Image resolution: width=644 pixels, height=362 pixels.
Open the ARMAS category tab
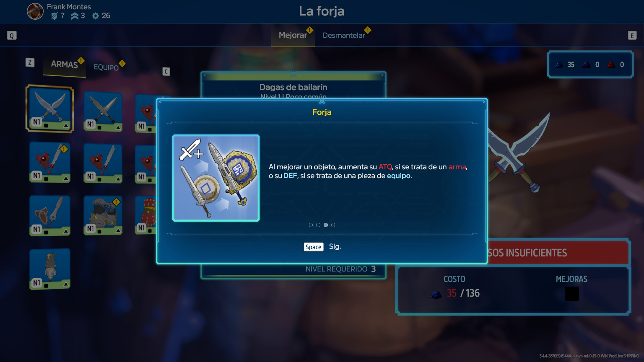coord(65,65)
